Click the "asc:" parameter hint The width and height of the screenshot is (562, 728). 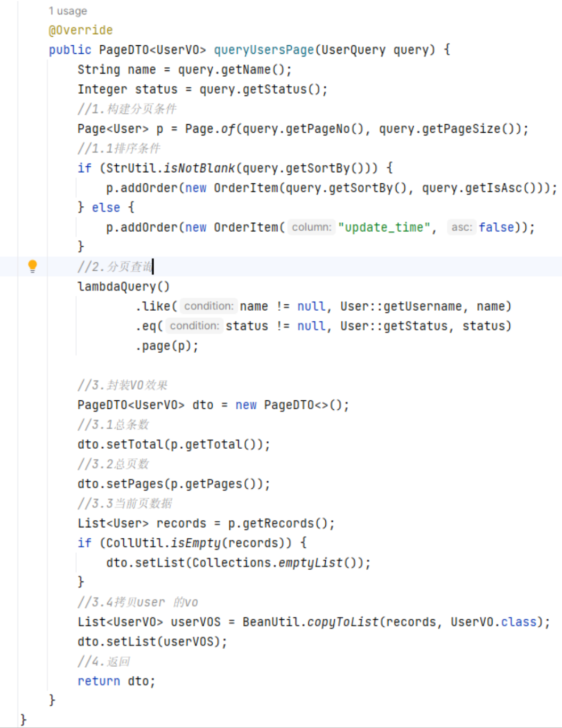(461, 228)
